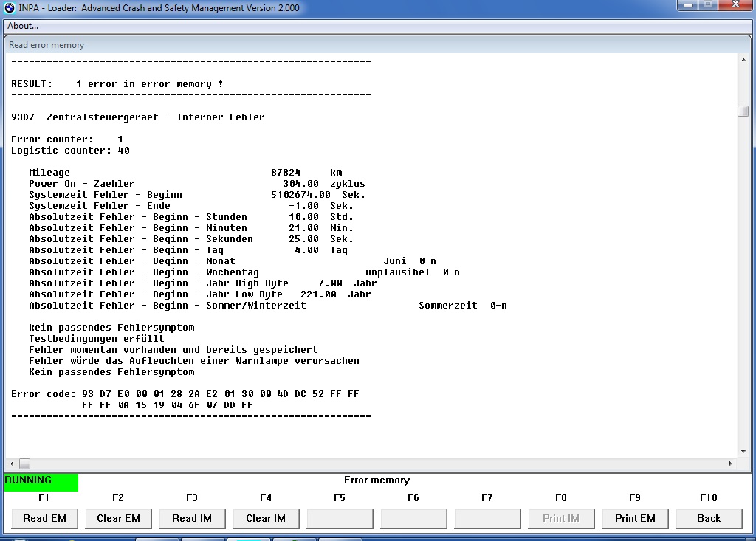Click the Error memory screen title
This screenshot has height=541, width=756.
pyautogui.click(x=377, y=480)
